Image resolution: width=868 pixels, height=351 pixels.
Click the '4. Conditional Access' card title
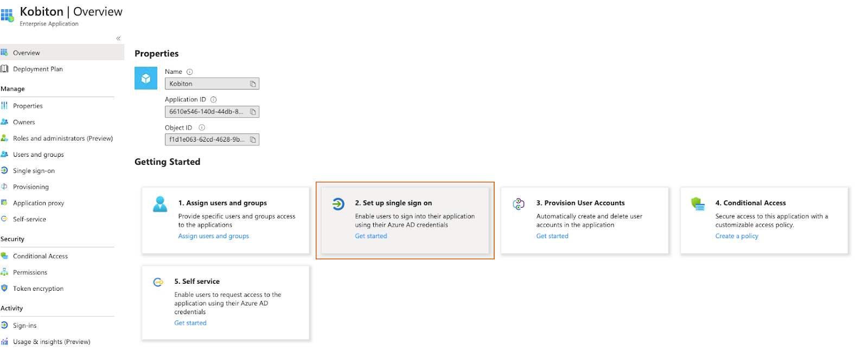pos(750,203)
